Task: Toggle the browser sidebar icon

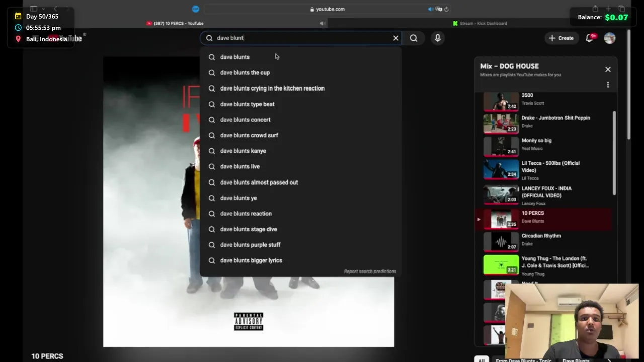Action: pos(33,9)
